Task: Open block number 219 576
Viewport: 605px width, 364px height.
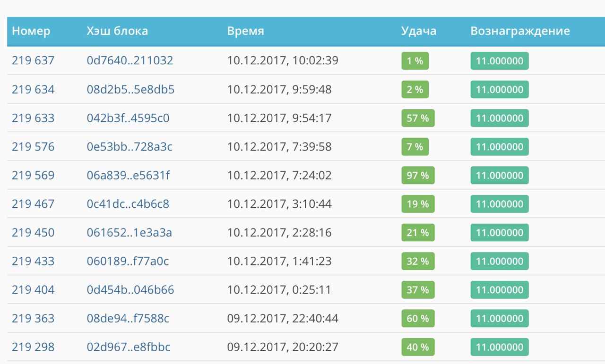Action: tap(33, 147)
